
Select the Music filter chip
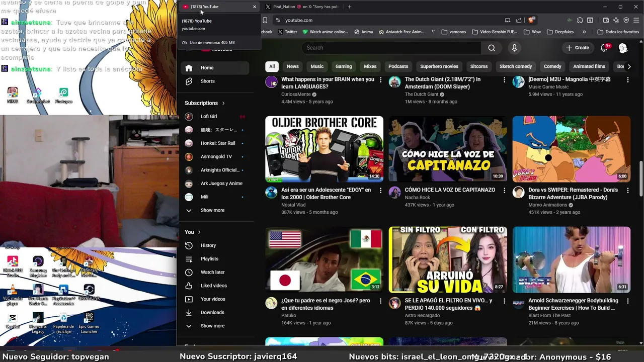click(x=317, y=66)
